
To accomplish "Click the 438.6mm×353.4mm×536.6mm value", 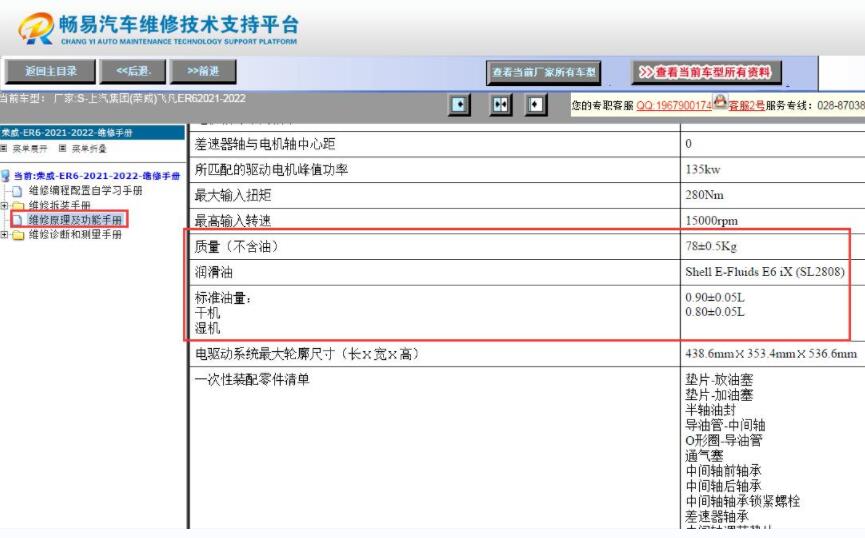I will coord(771,354).
